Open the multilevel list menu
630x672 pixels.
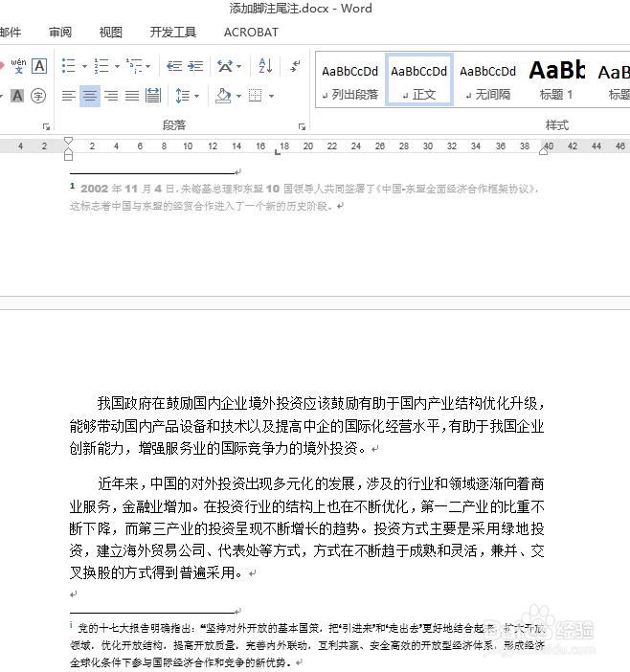click(x=134, y=66)
